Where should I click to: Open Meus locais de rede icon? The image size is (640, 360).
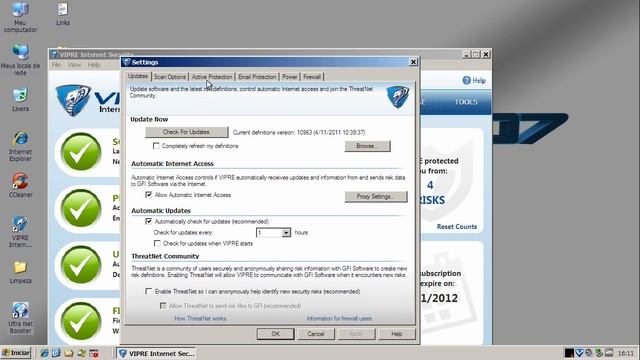pyautogui.click(x=20, y=59)
